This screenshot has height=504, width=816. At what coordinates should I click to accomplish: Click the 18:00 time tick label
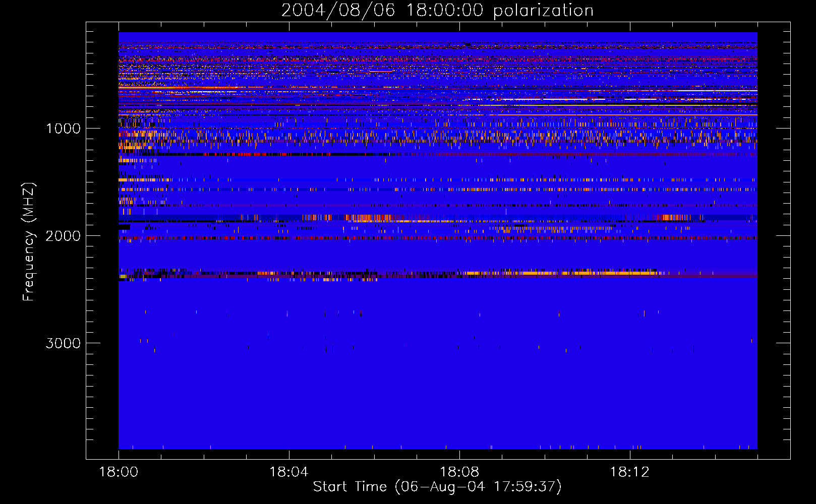point(119,472)
